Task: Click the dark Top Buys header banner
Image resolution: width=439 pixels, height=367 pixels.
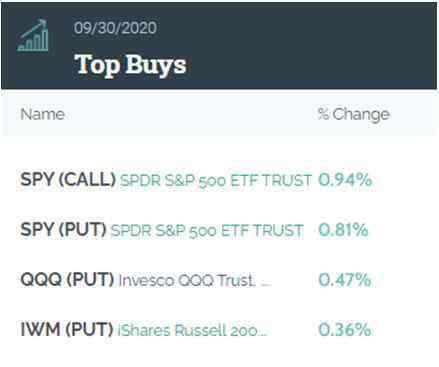Action: coord(219,46)
